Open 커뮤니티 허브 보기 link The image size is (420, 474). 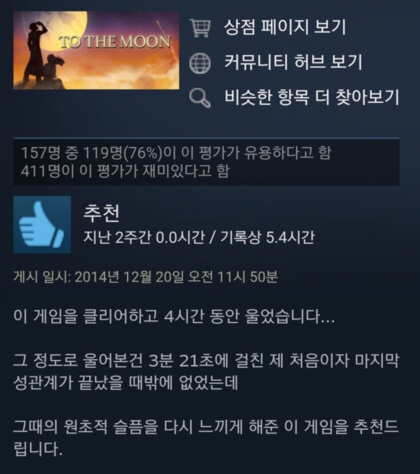[x=293, y=62]
